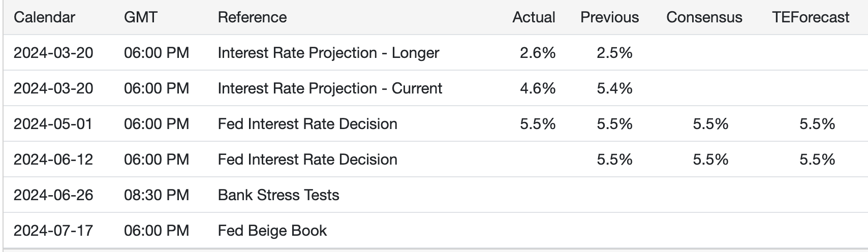868x252 pixels.
Task: Click the 2.5% previous value
Action: click(x=614, y=53)
